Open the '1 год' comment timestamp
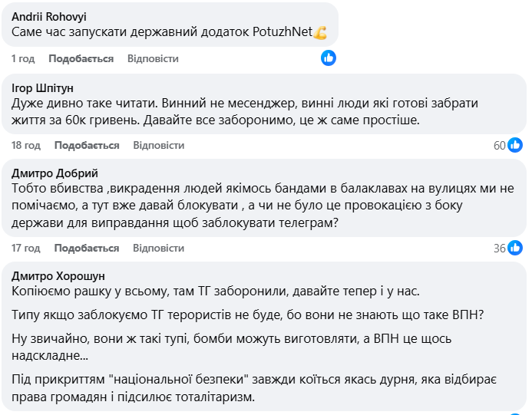This screenshot has height=415, width=532. click(x=23, y=58)
